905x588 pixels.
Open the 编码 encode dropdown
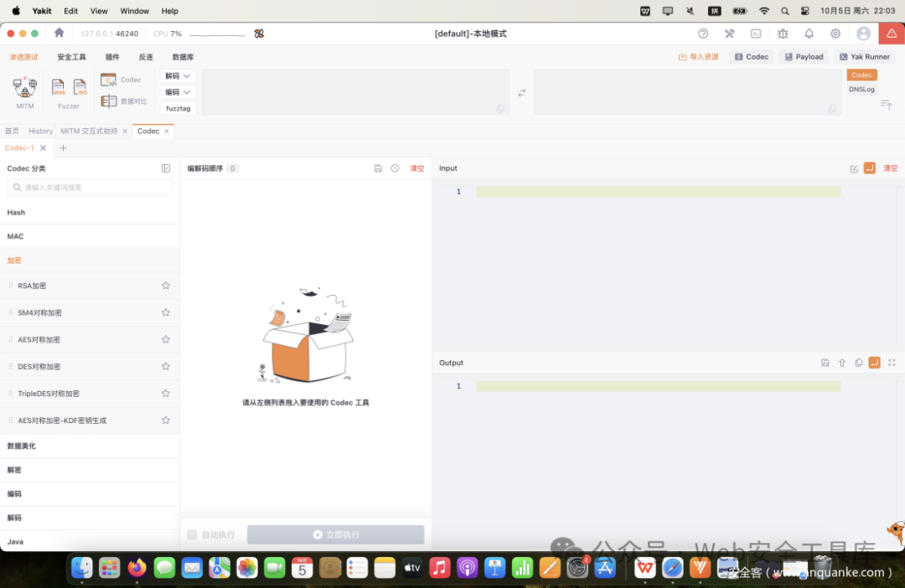(x=178, y=92)
